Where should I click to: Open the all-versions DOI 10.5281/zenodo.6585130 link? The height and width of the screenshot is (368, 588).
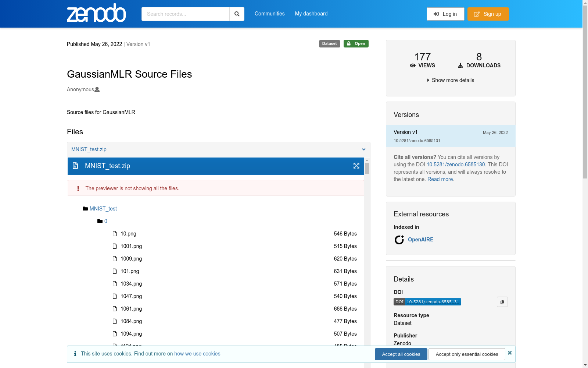pos(456,164)
